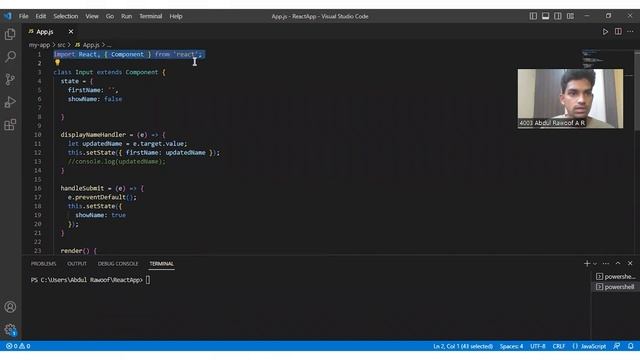The image size is (640, 360).
Task: Open terminal panel more actions ellipsis
Action: click(606, 264)
